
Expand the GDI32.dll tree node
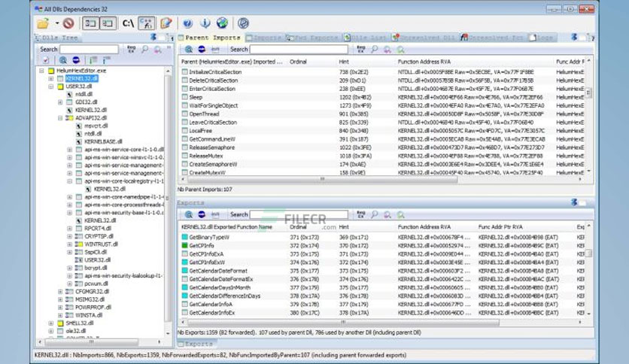60,102
